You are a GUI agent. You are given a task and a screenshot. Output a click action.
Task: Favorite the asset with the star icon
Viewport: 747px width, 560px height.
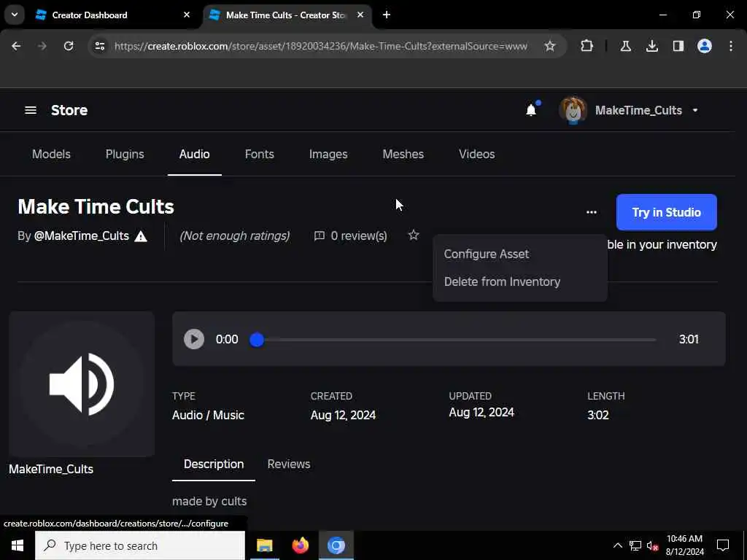(x=414, y=235)
